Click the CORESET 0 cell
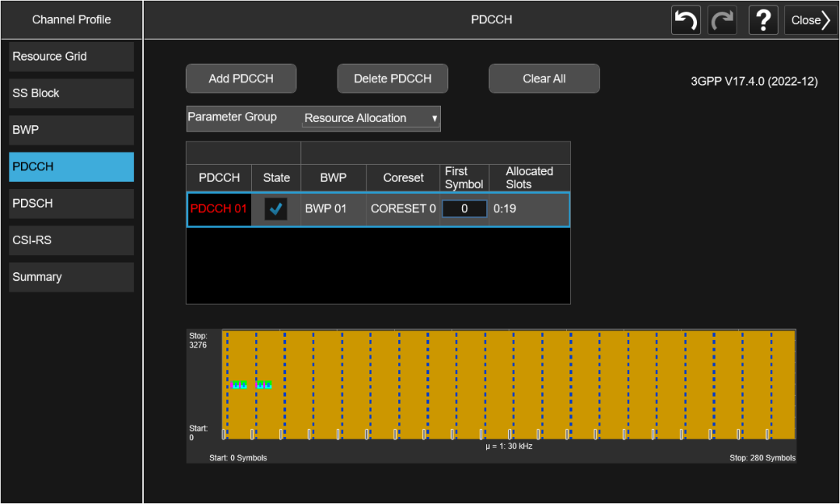Image resolution: width=840 pixels, height=504 pixels. (403, 209)
